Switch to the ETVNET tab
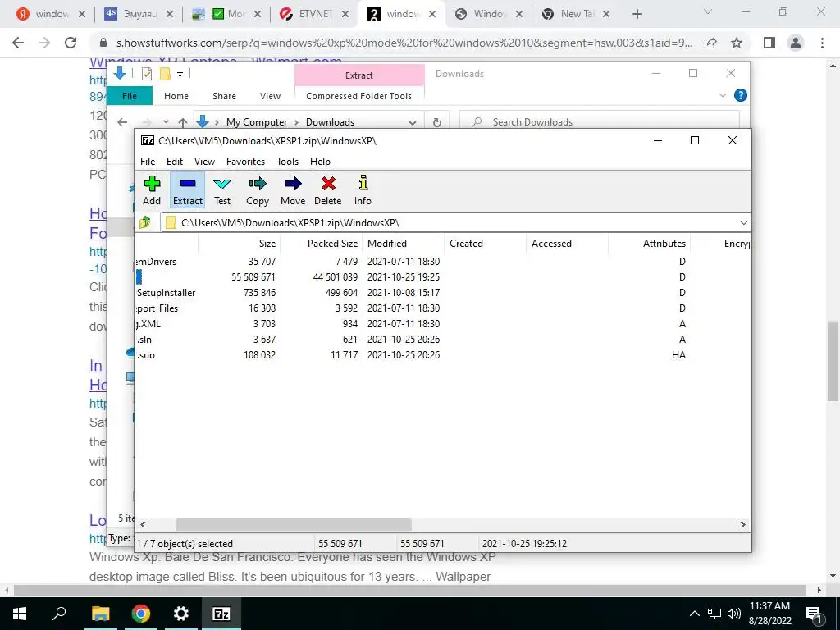This screenshot has height=630, width=840. (314, 14)
